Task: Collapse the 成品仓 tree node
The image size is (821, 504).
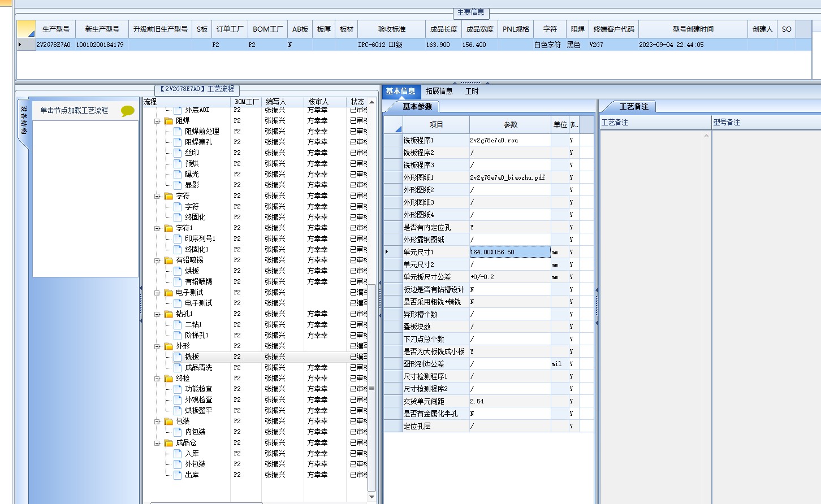Action: (157, 443)
